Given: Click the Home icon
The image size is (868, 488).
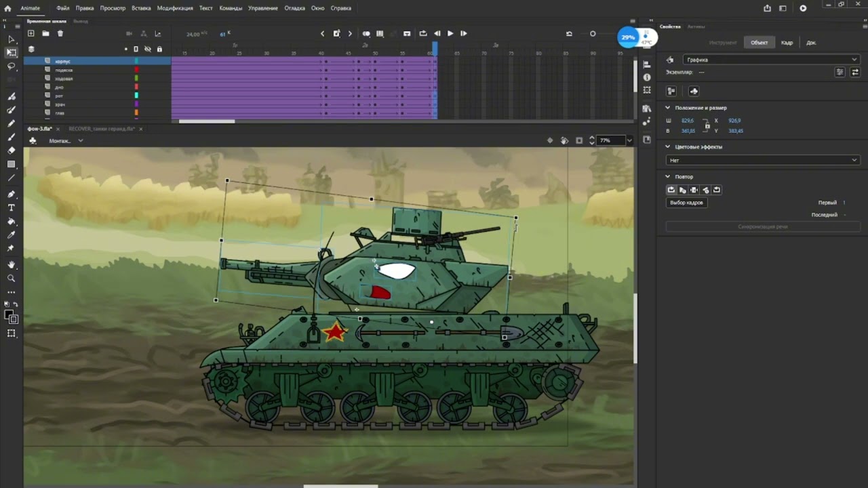Looking at the screenshot, I should pyautogui.click(x=7, y=8).
